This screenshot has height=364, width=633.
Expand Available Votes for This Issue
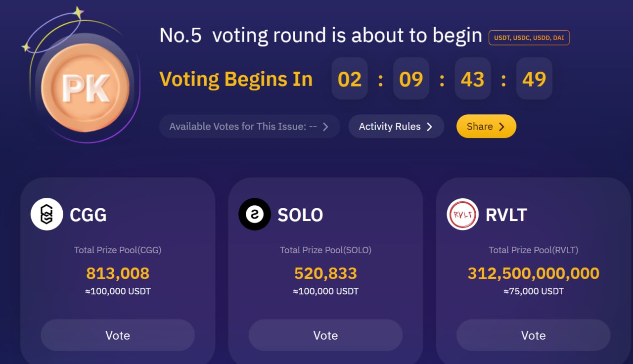coord(249,127)
